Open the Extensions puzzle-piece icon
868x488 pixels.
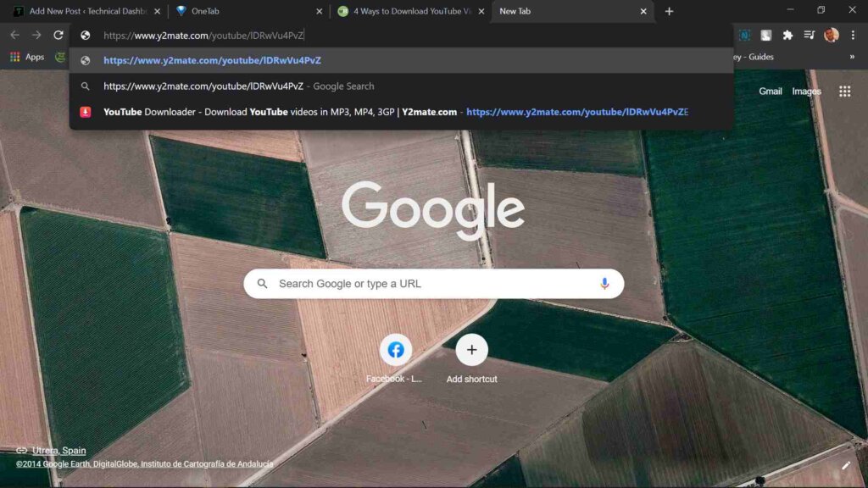(x=787, y=36)
